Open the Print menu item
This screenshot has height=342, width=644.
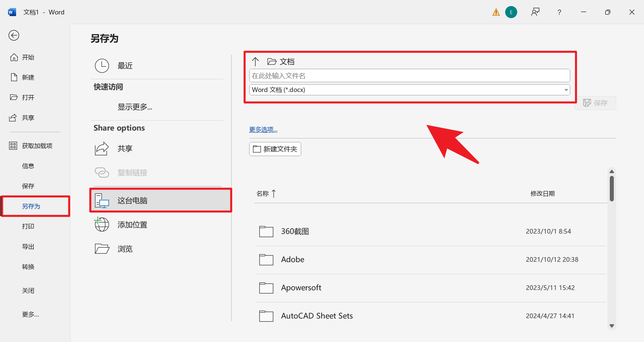(x=28, y=227)
